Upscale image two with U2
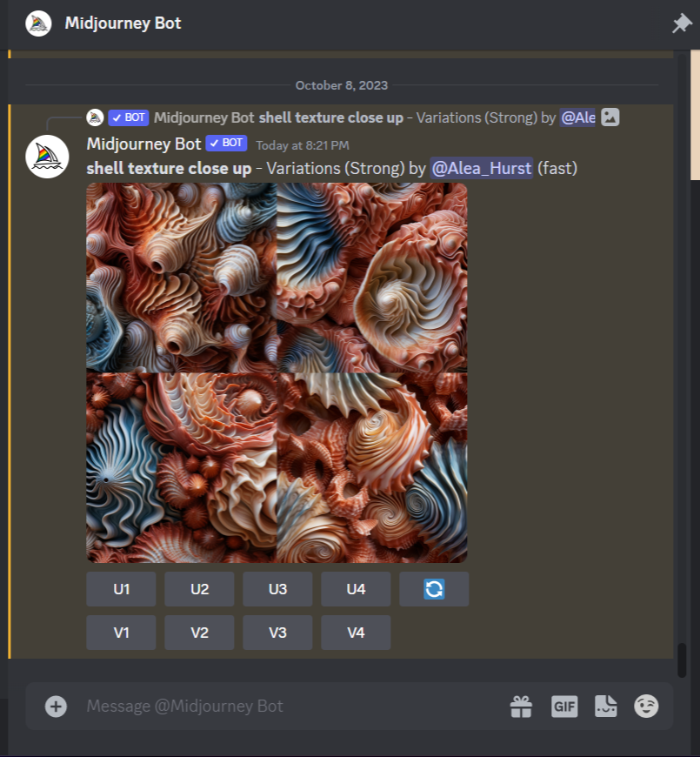Viewport: 700px width, 757px height. coord(199,589)
